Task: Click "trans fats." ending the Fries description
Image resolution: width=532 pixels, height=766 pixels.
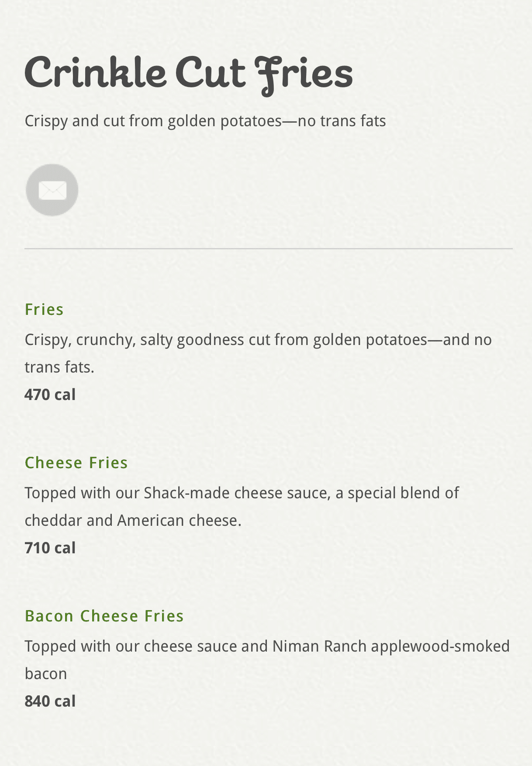Action: pyautogui.click(x=59, y=367)
